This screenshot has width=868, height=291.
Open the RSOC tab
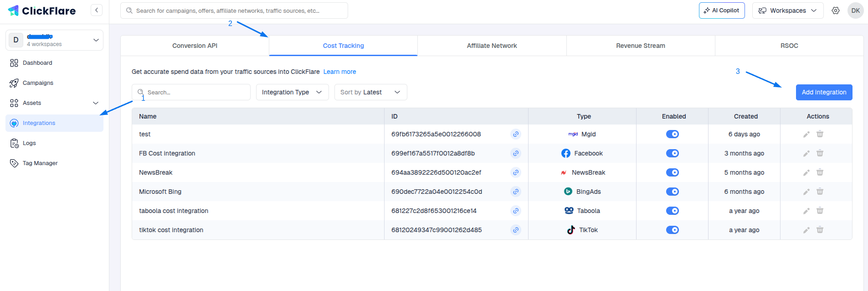[x=789, y=46]
